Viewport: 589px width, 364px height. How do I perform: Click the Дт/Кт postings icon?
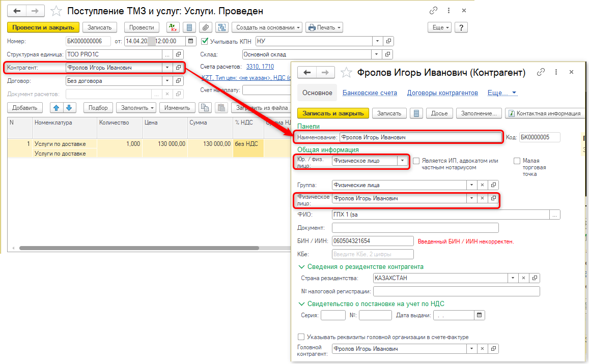(173, 27)
